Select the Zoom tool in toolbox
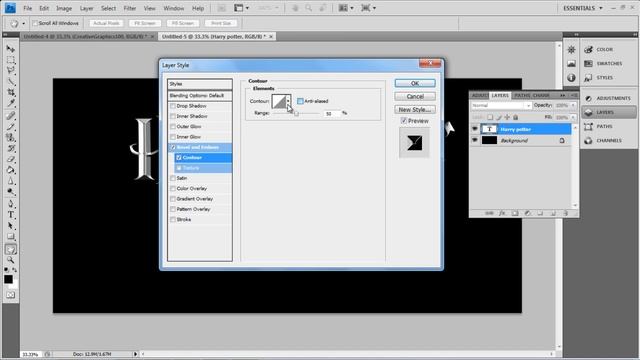Screen dimensions: 640x360 [11, 260]
